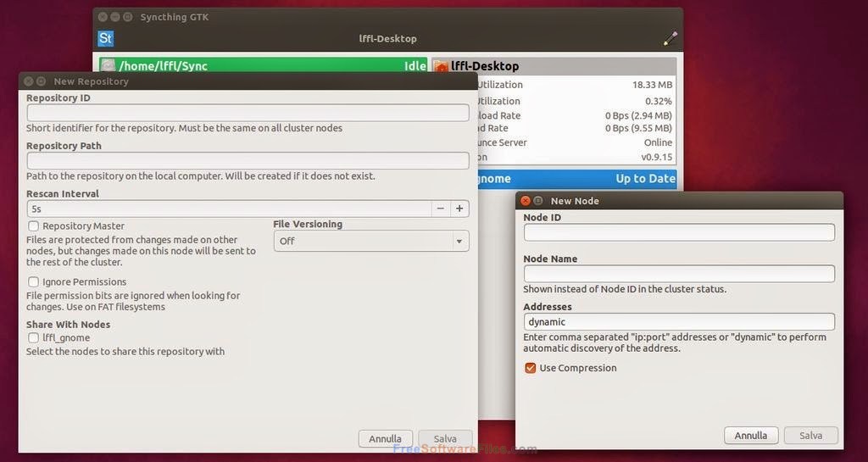Screen dimensions: 868x462
Task: Click the 18.33 MB utilization value
Action: click(x=652, y=85)
